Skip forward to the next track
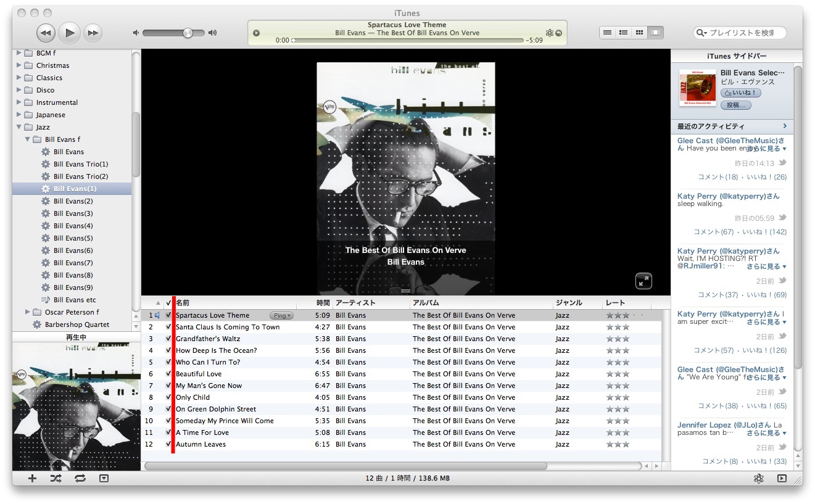 click(93, 33)
